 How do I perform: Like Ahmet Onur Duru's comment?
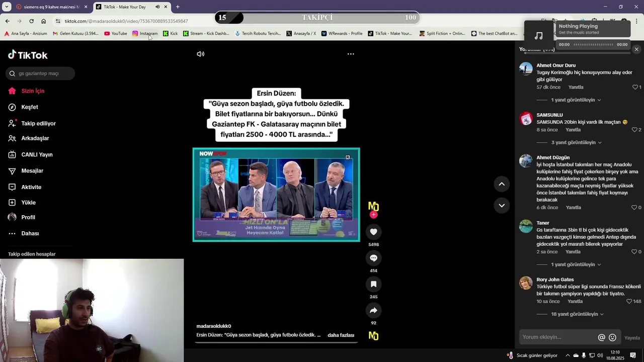tap(635, 87)
